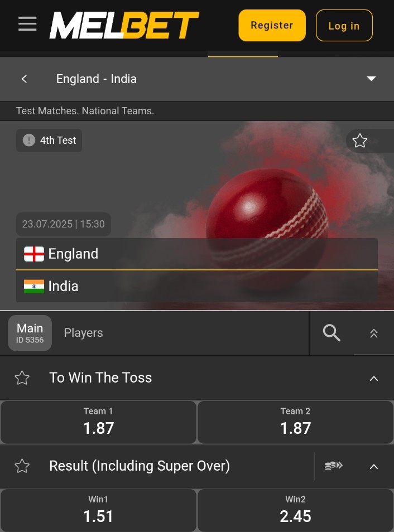Select India from the team list
The height and width of the screenshot is (532, 394).
pos(63,286)
